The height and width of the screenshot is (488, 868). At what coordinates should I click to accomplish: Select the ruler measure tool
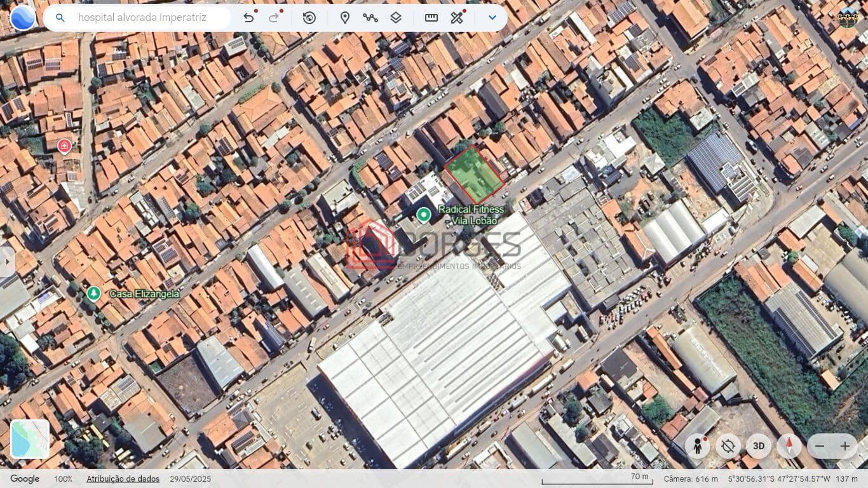pos(431,18)
